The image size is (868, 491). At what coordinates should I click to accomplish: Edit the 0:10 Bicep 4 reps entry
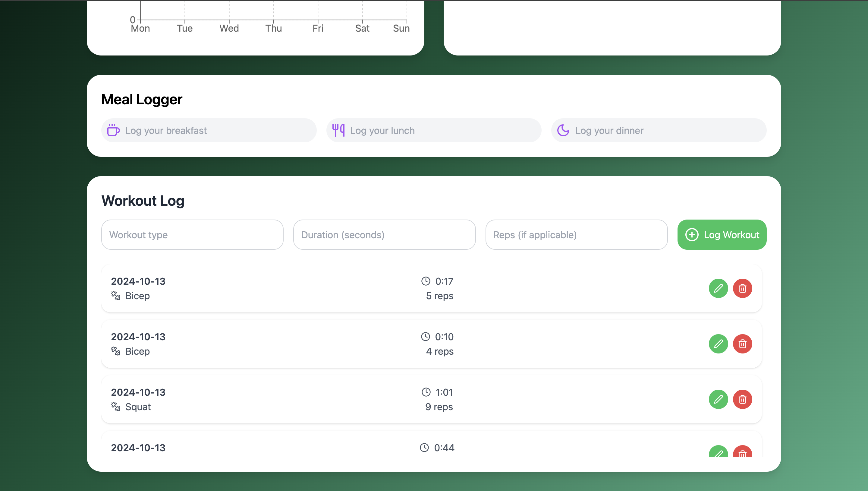[718, 344]
